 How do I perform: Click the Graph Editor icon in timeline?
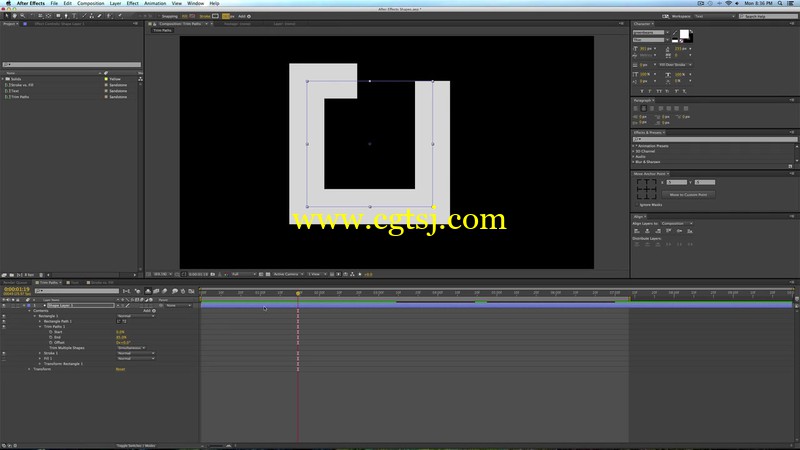[192, 291]
